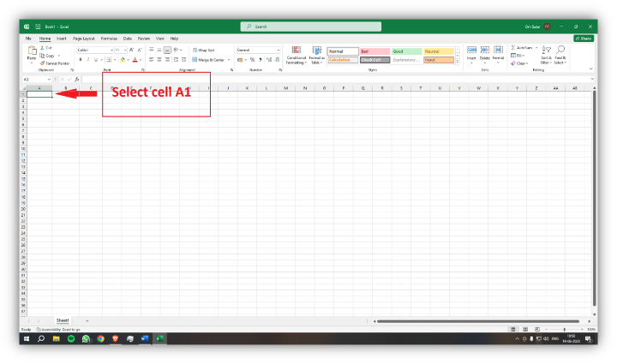Click the Insert cells icon
Screen dimensions: 617x364
(471, 50)
